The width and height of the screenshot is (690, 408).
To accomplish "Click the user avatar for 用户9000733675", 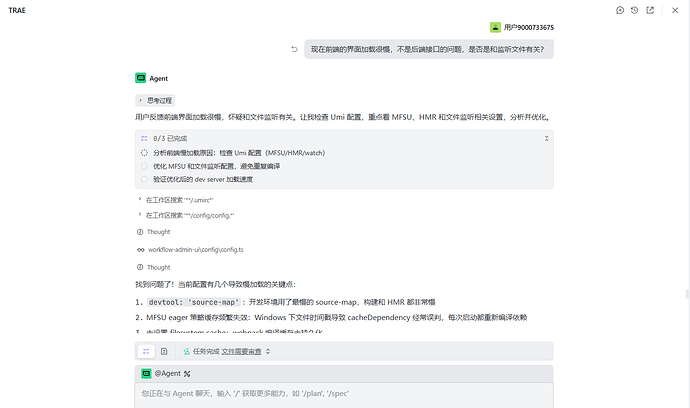I will point(495,27).
